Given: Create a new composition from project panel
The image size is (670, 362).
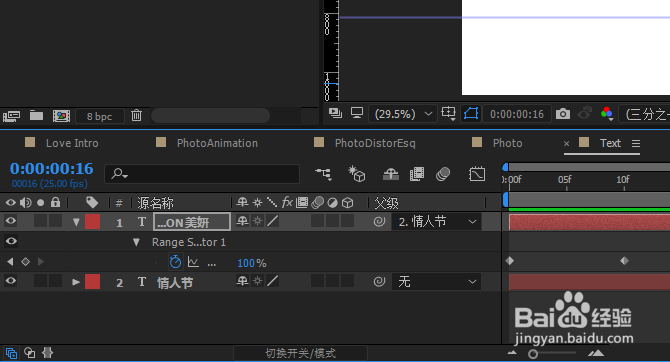Looking at the screenshot, I should pos(61,116).
